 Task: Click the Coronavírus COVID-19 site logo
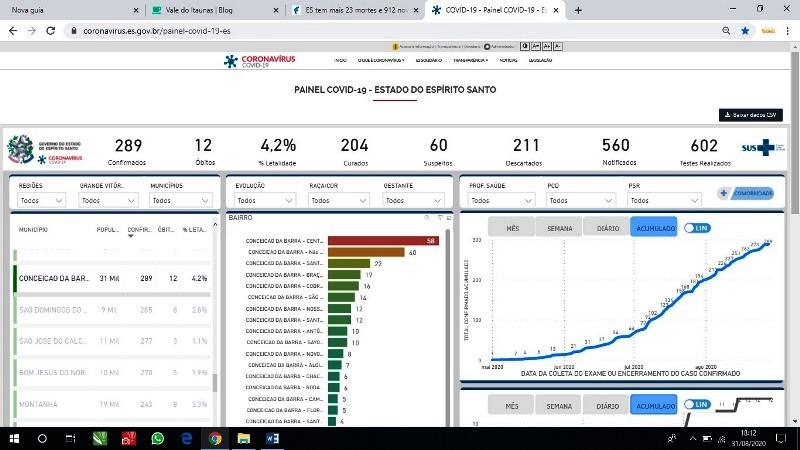(x=260, y=61)
